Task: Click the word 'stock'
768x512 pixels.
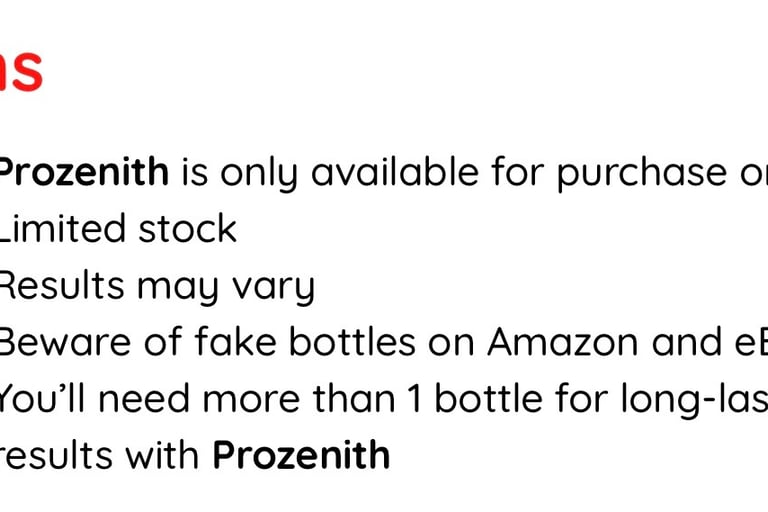Action: pyautogui.click(x=188, y=228)
